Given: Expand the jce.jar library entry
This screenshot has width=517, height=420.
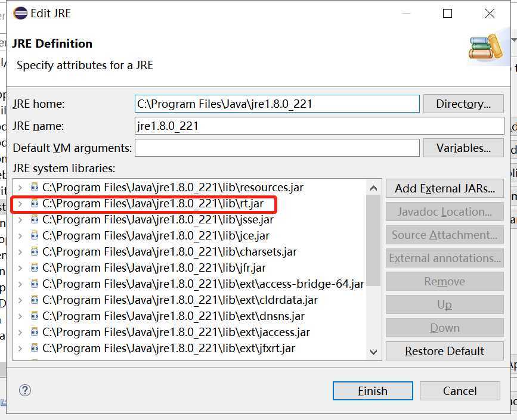Looking at the screenshot, I should pyautogui.click(x=20, y=236).
